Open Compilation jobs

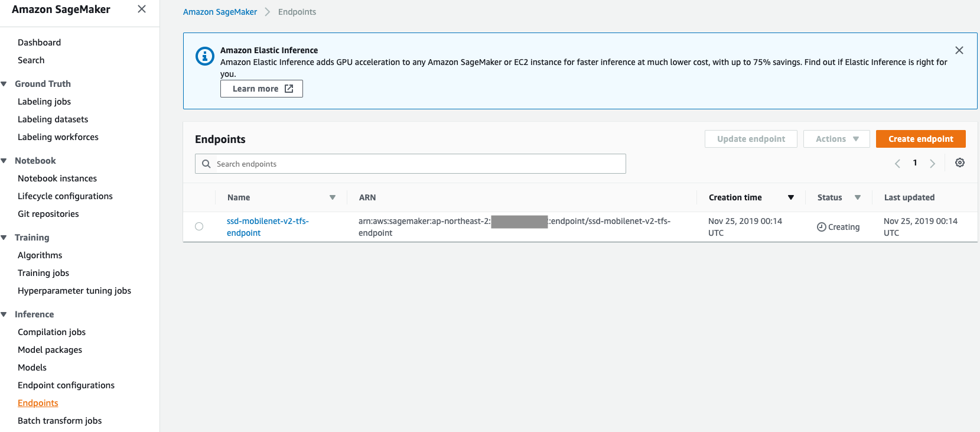click(x=51, y=332)
